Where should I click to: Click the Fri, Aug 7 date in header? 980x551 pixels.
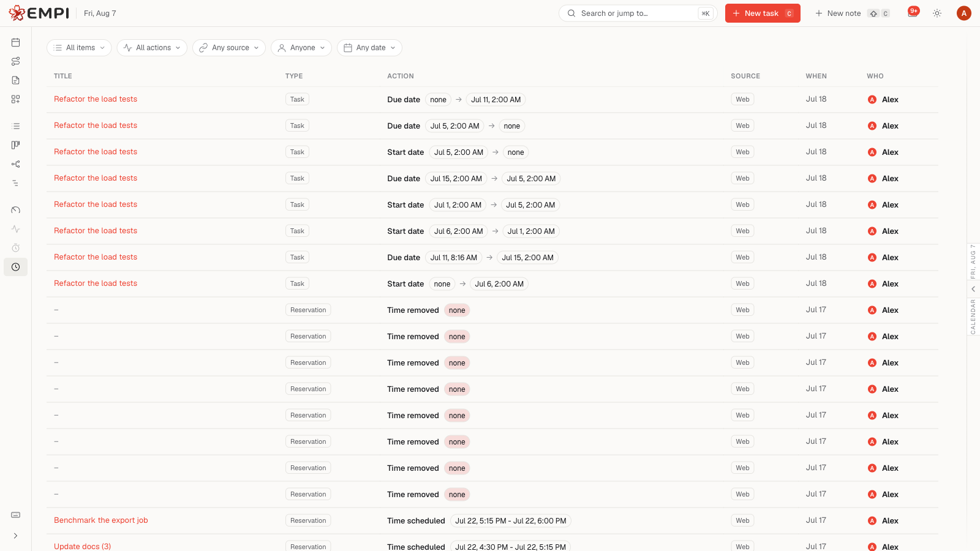click(x=100, y=13)
